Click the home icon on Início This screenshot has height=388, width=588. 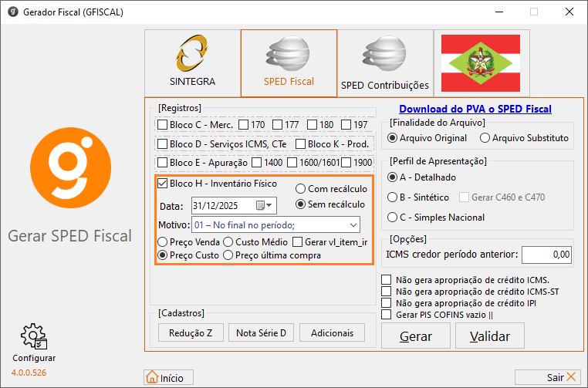point(152,377)
